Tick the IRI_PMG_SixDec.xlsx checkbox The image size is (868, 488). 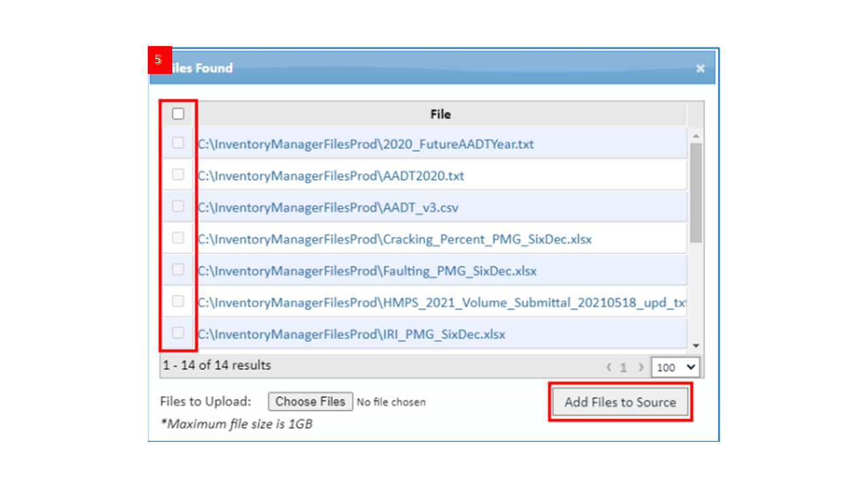[x=178, y=333]
